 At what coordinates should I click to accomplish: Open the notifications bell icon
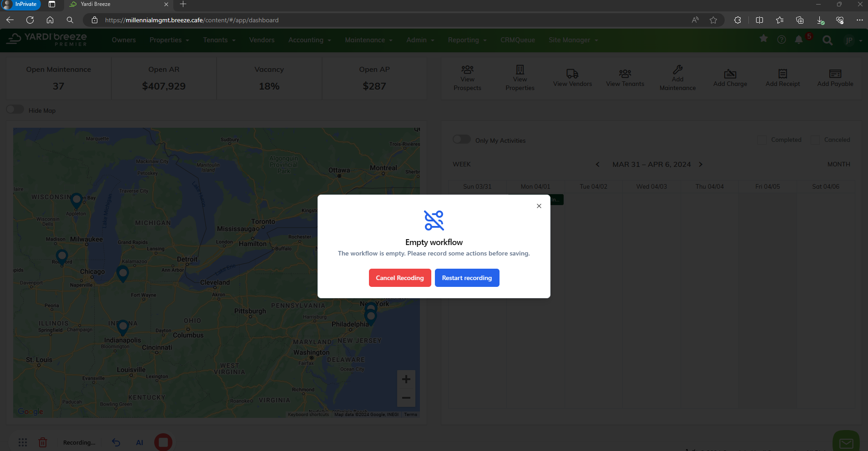click(798, 40)
